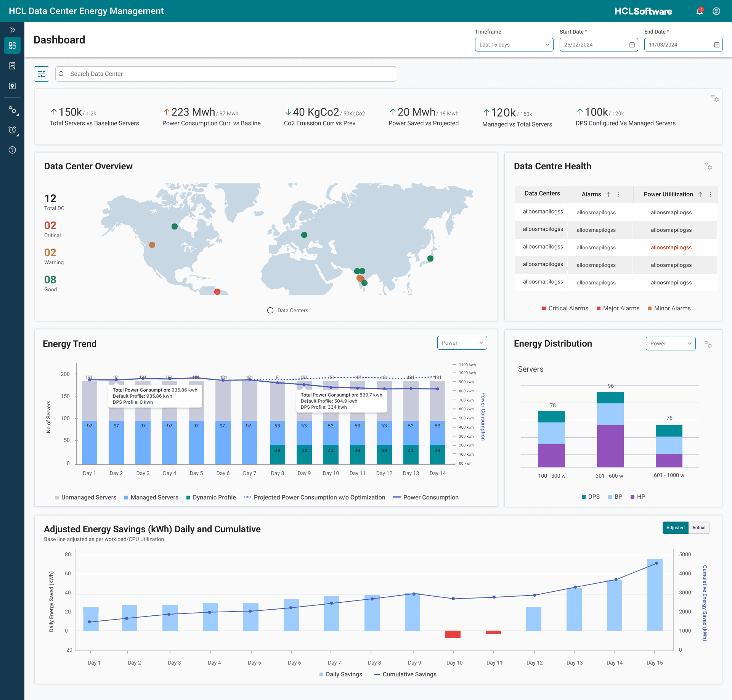Open the Timeframe Last 15 days dropdown
The height and width of the screenshot is (700, 732).
pyautogui.click(x=514, y=45)
